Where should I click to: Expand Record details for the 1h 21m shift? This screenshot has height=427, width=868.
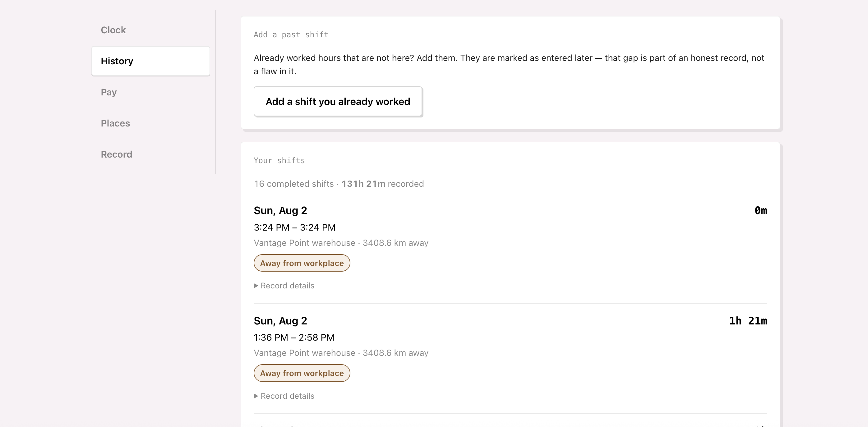coord(284,396)
